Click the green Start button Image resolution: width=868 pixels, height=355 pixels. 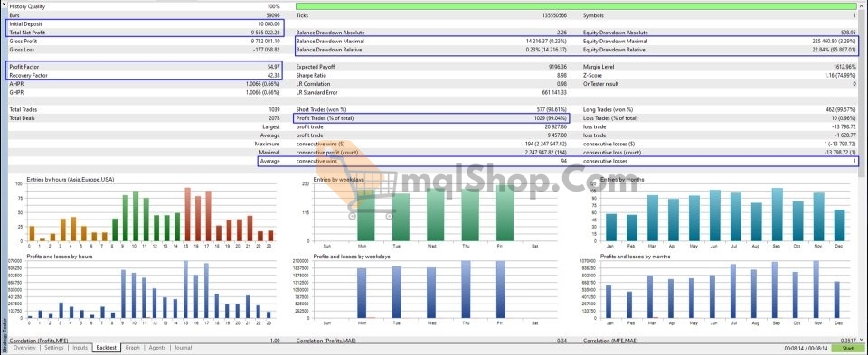coord(847,349)
